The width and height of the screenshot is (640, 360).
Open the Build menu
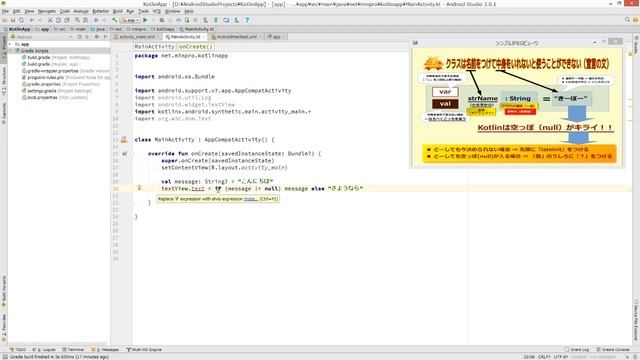tap(118, 11)
